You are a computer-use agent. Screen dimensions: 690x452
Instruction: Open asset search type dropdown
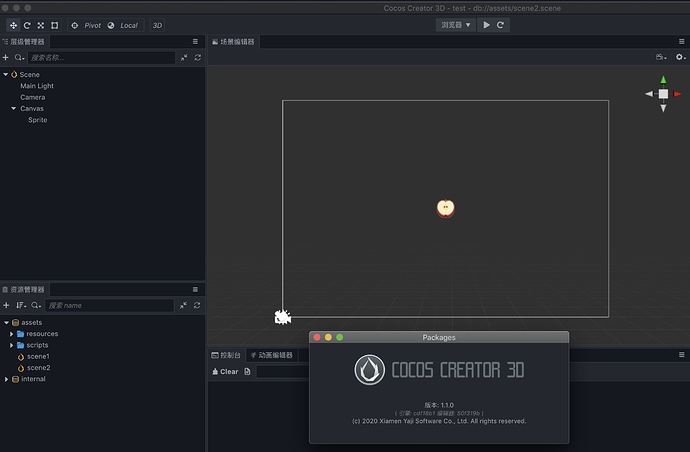(36, 305)
